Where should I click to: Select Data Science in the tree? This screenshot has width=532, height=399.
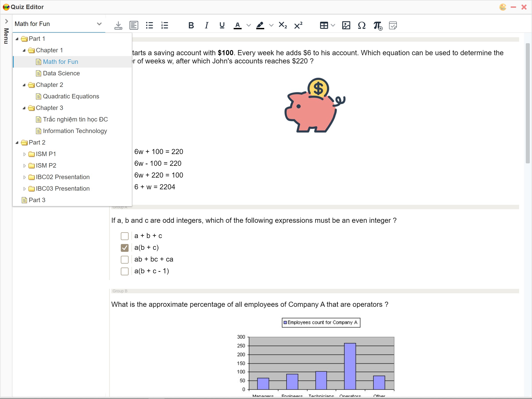click(61, 73)
